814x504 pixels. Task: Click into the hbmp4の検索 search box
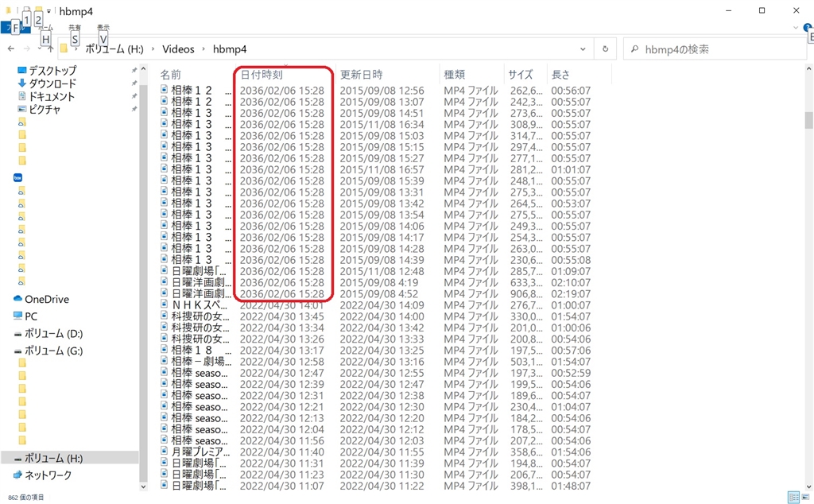(x=716, y=48)
